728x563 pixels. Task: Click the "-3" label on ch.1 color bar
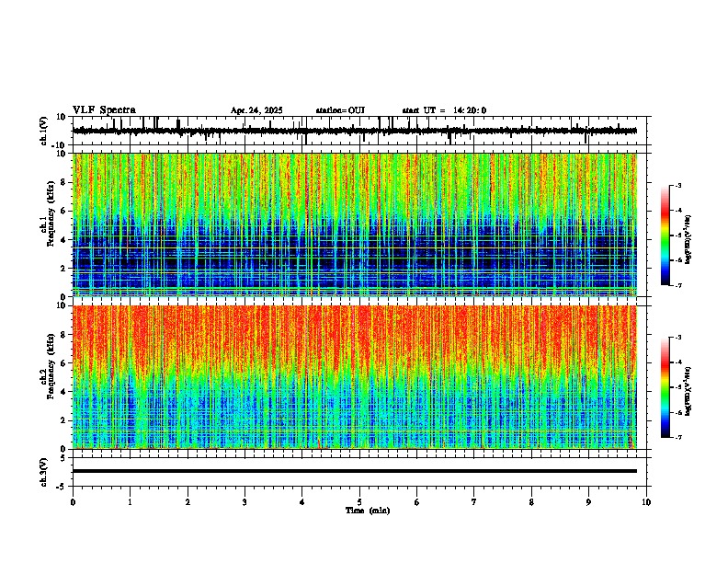tap(677, 186)
